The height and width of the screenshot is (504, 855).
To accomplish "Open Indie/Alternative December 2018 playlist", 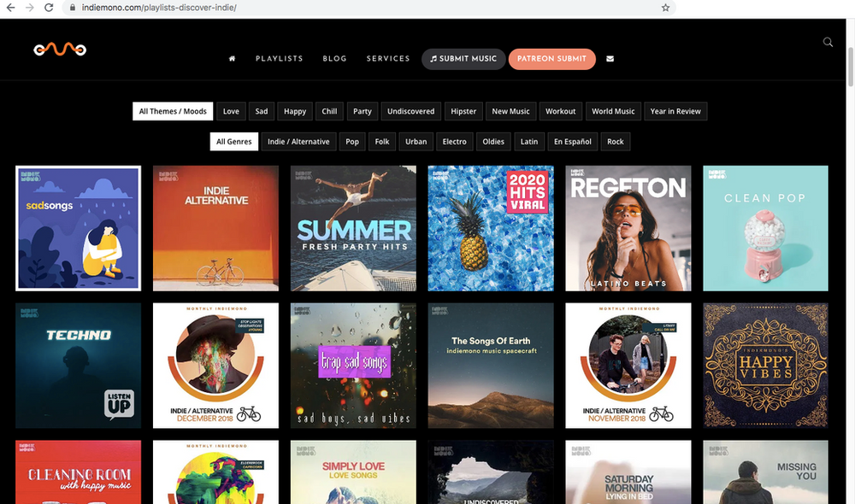I will click(216, 366).
